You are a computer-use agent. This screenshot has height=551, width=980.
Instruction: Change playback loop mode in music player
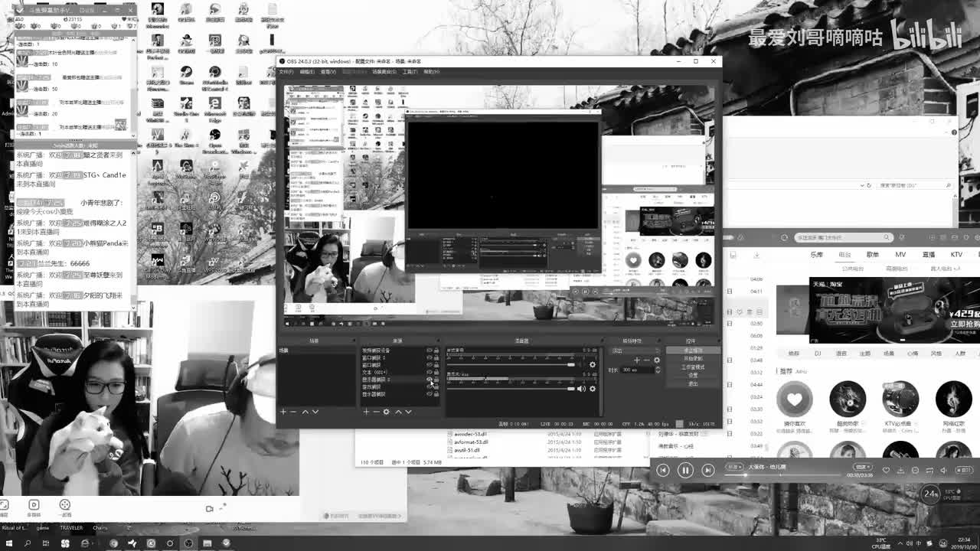point(929,470)
